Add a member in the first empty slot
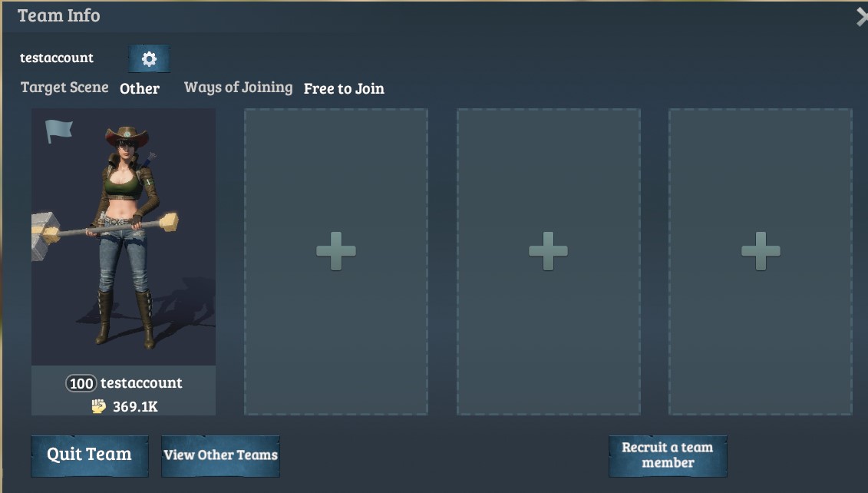Viewport: 868px width, 493px height. pos(336,251)
